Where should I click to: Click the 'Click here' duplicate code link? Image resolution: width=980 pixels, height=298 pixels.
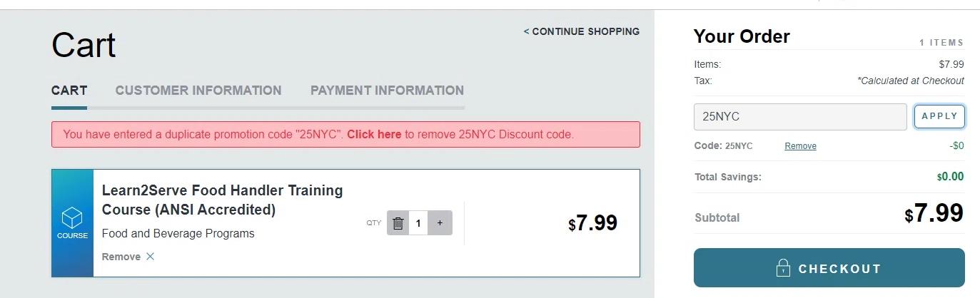coord(374,134)
